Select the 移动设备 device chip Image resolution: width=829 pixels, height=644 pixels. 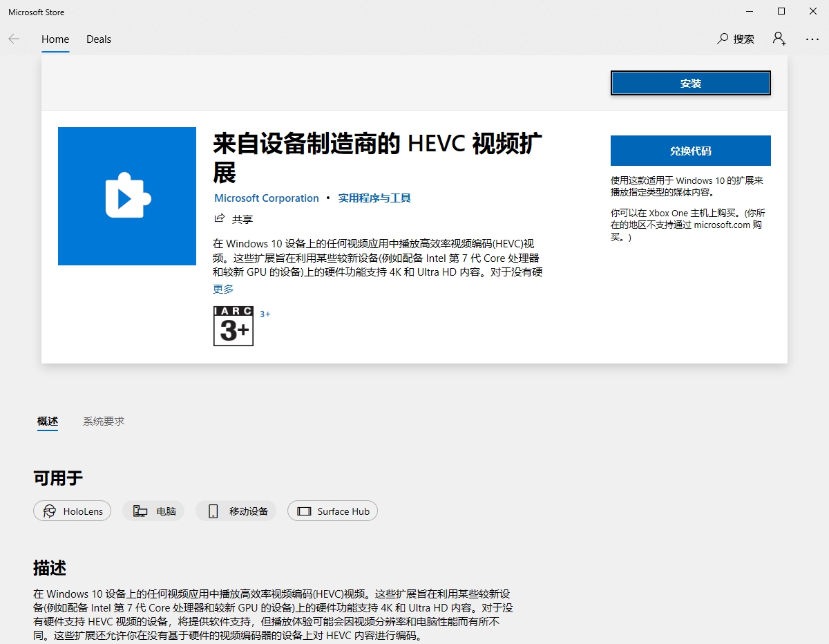pos(236,511)
